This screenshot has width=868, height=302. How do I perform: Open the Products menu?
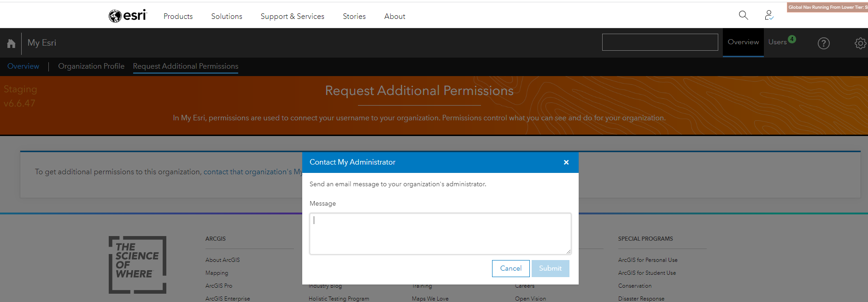coord(178,16)
